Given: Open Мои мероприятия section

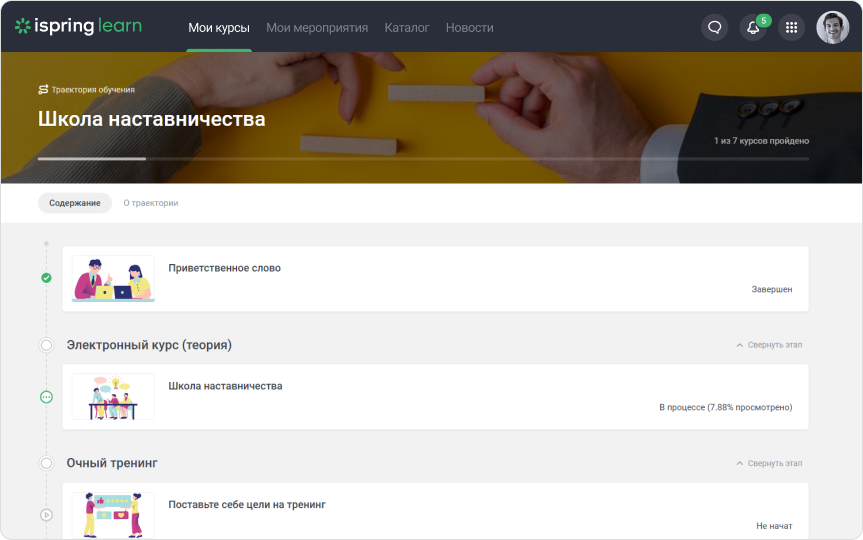Looking at the screenshot, I should [317, 28].
